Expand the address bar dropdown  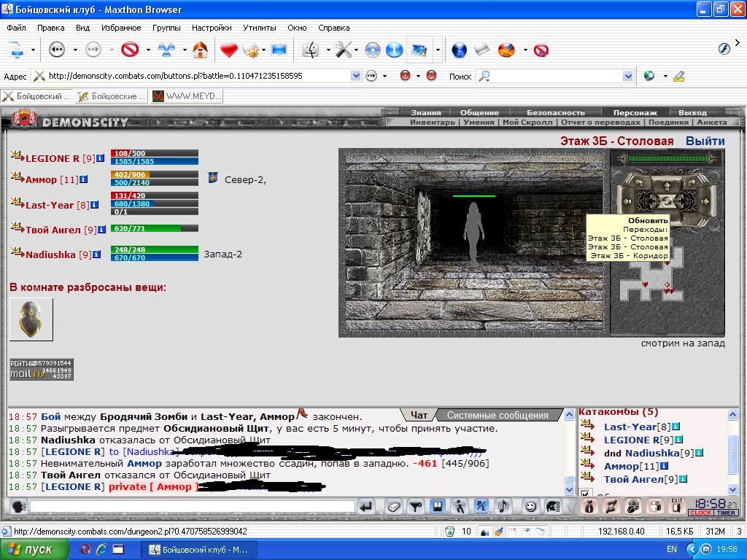coord(355,76)
